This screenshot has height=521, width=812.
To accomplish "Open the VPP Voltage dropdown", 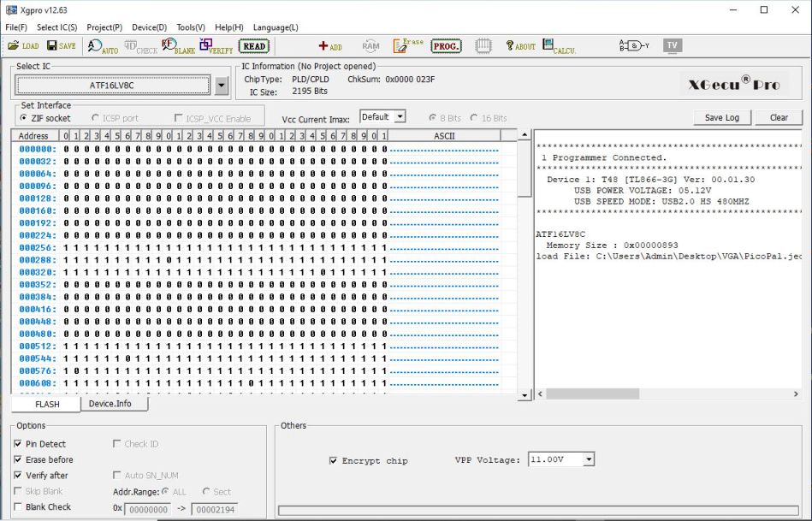I will [589, 459].
